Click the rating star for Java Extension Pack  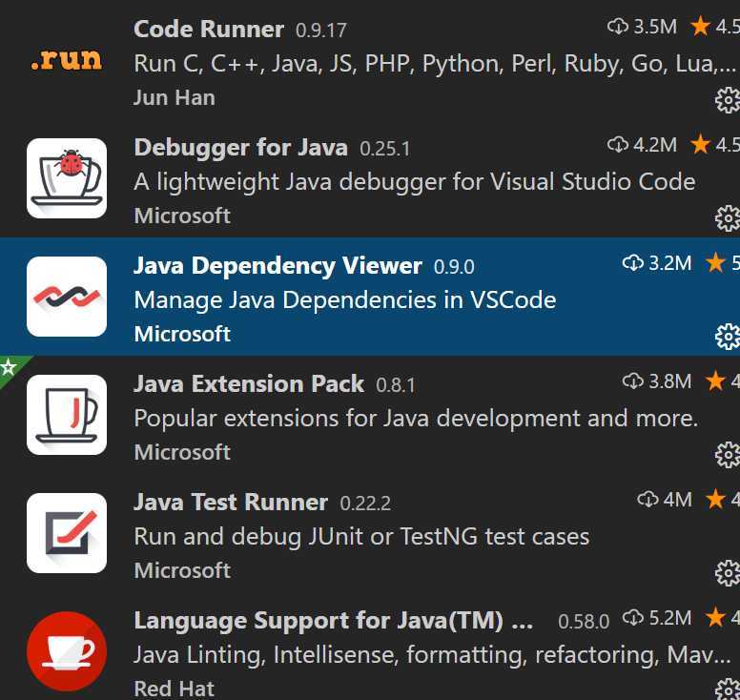pyautogui.click(x=715, y=381)
